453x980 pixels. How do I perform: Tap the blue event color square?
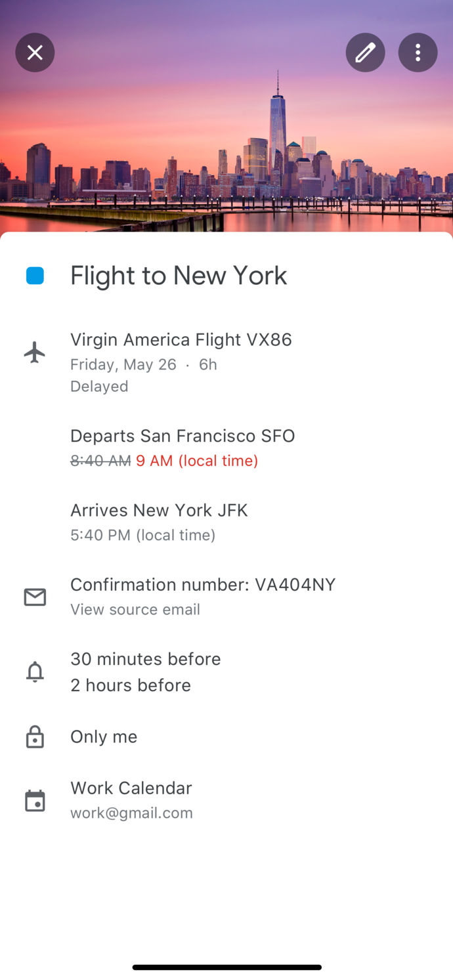pyautogui.click(x=35, y=276)
